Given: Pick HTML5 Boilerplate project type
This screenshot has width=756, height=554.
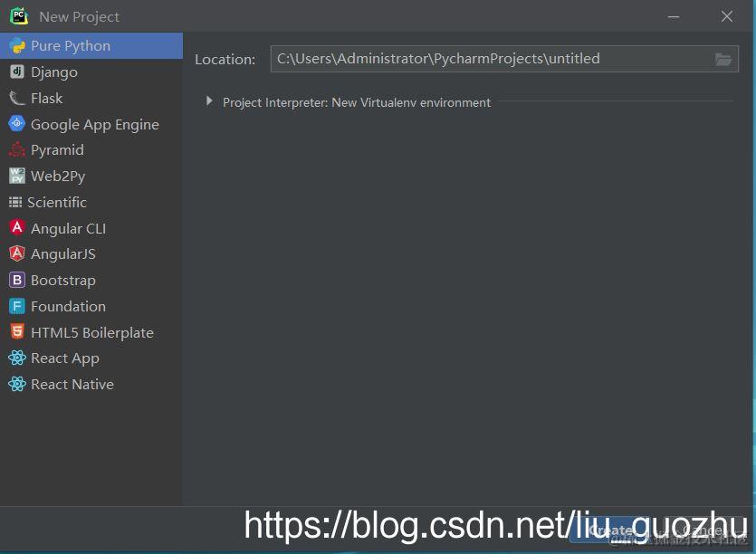Looking at the screenshot, I should pyautogui.click(x=91, y=332).
